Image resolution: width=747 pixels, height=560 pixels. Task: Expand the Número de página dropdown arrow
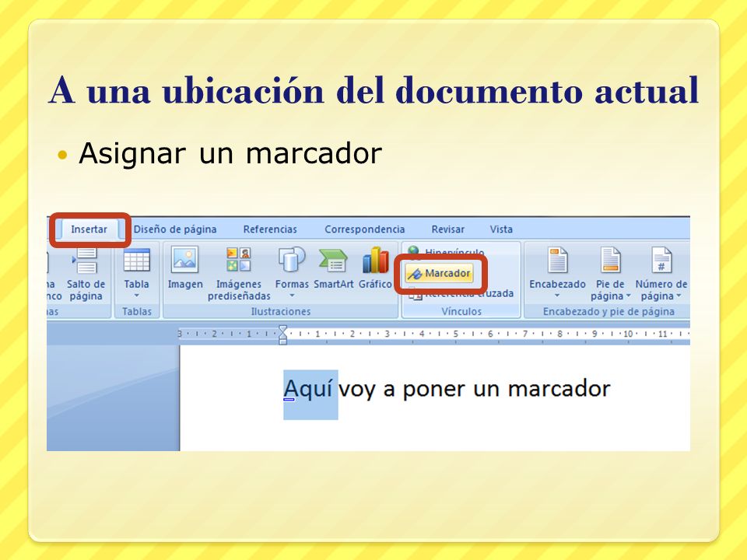(679, 296)
